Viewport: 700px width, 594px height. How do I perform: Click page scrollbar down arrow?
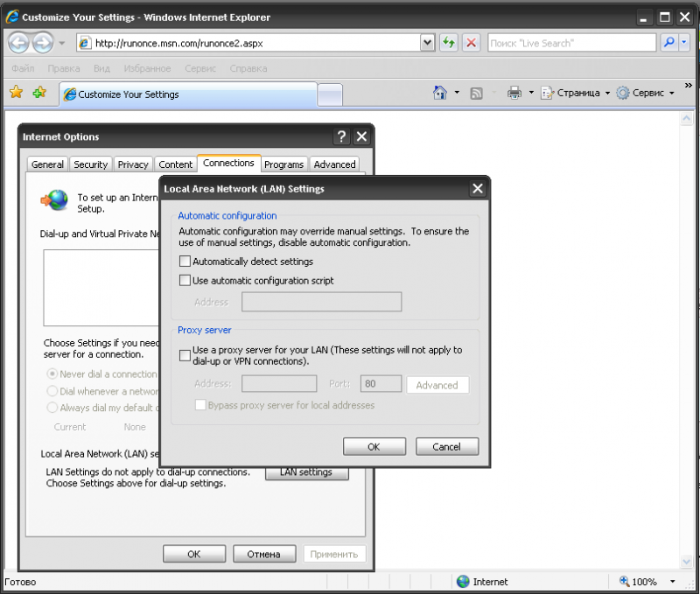(686, 562)
